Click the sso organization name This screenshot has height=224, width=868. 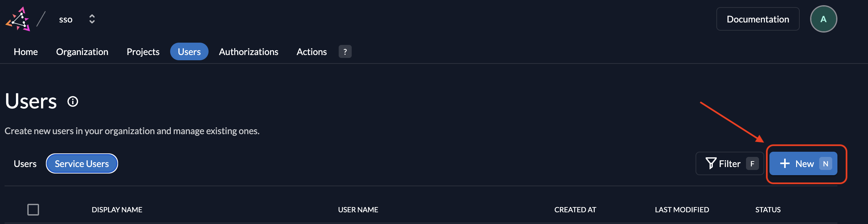coord(66,20)
